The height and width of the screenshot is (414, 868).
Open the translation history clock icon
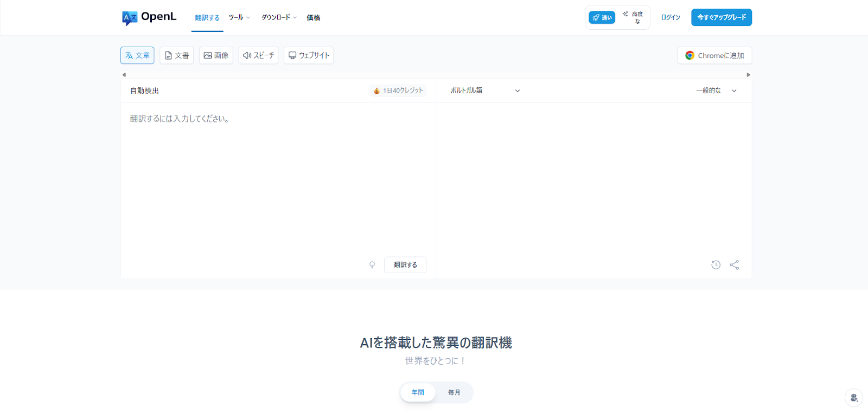[716, 265]
